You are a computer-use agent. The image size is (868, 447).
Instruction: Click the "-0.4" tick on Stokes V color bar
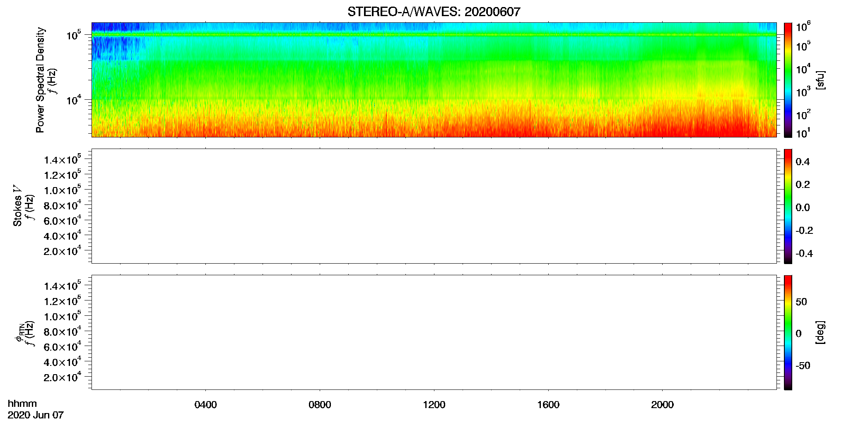coord(804,254)
